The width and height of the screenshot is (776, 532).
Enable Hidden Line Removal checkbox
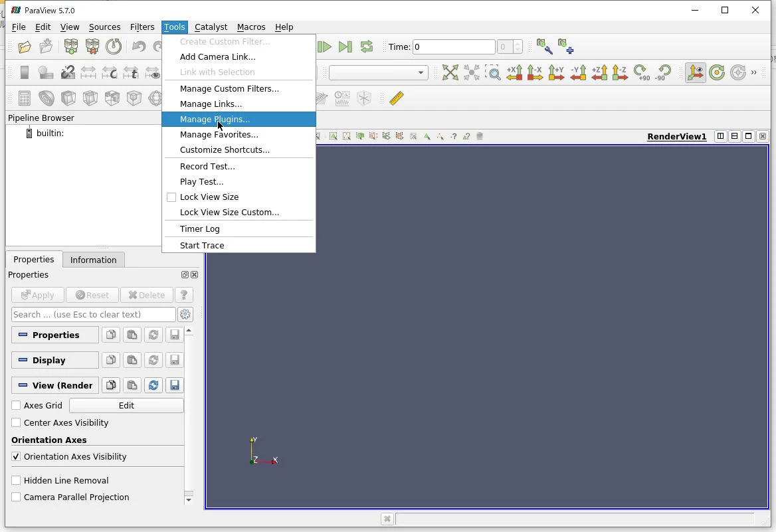pyautogui.click(x=16, y=481)
